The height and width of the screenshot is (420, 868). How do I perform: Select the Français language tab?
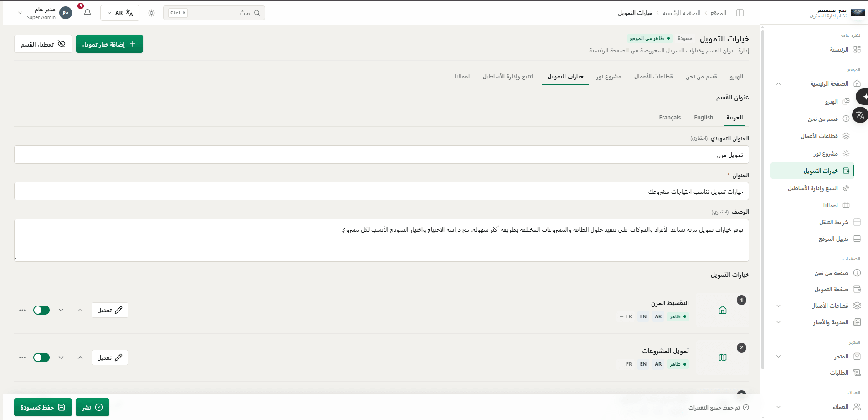[x=670, y=118]
